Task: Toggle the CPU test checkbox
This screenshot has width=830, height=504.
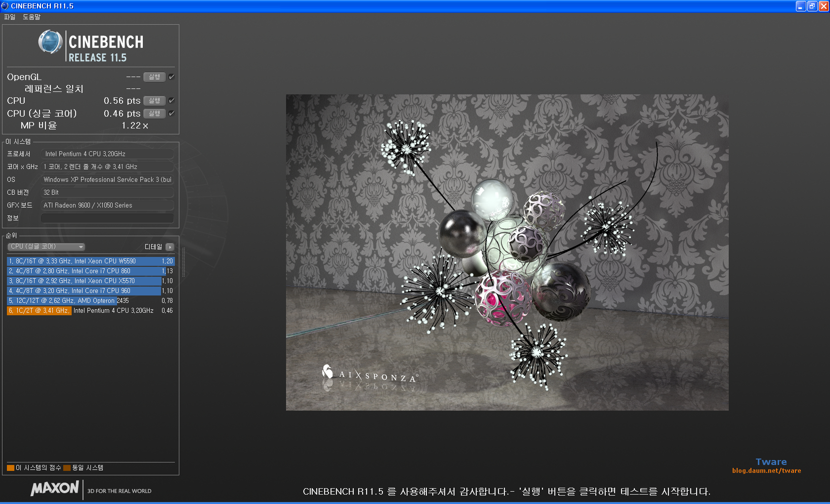Action: point(171,101)
